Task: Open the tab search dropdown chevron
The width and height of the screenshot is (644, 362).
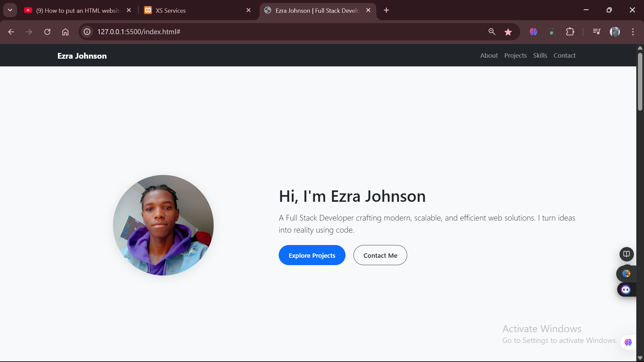Action: coord(10,10)
